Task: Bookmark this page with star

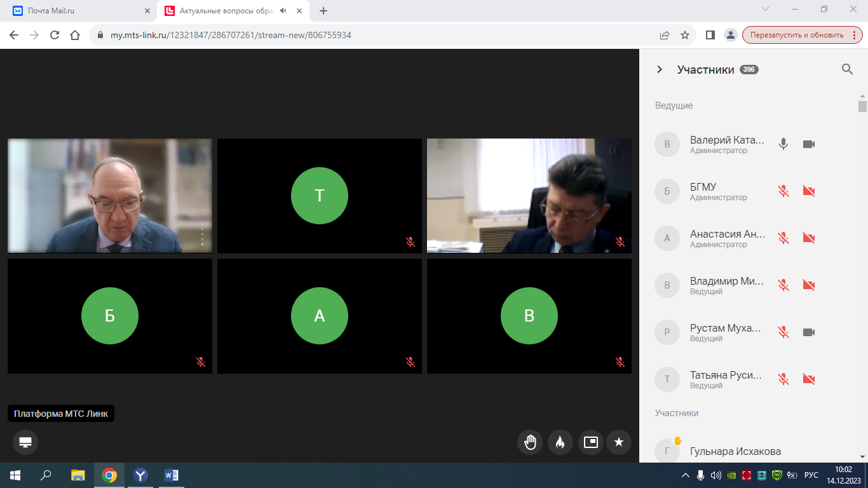Action: coord(685,35)
